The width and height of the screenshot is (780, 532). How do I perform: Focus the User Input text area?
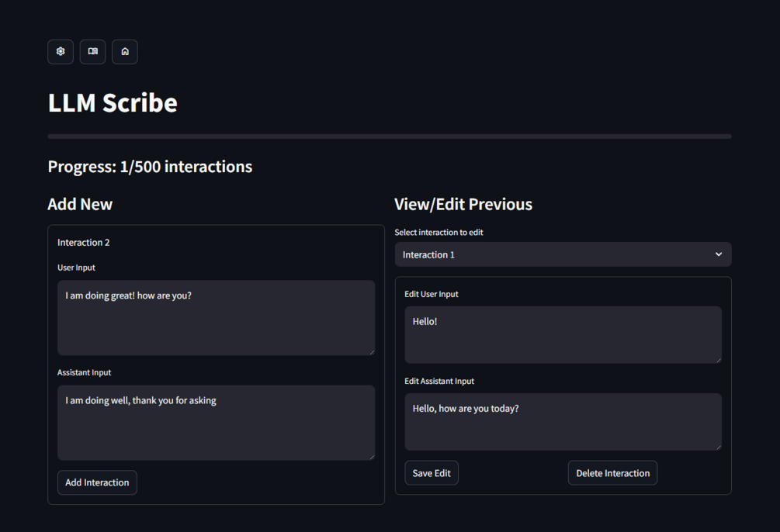[216, 318]
